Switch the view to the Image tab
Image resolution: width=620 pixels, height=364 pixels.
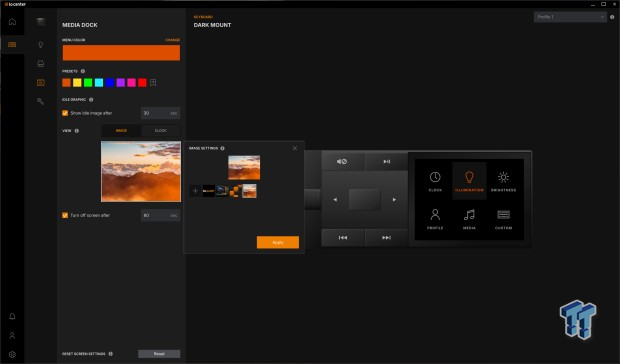tap(121, 131)
